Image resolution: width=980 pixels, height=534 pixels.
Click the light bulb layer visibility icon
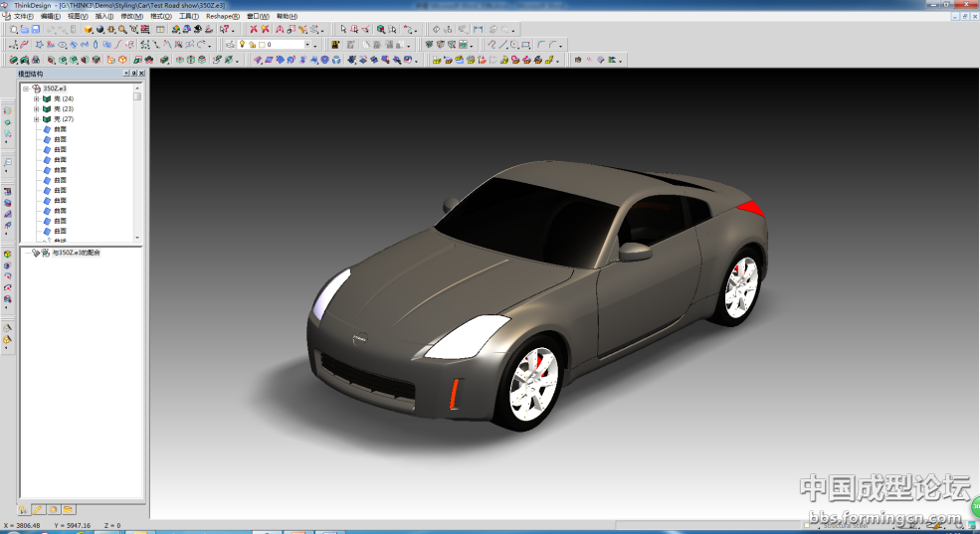coord(242,45)
